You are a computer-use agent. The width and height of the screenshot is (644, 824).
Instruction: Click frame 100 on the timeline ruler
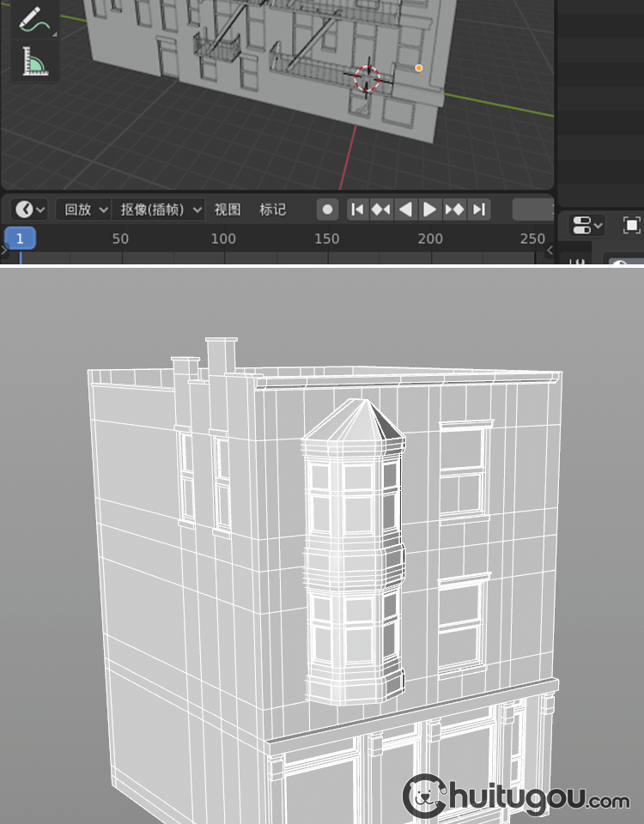click(x=223, y=239)
